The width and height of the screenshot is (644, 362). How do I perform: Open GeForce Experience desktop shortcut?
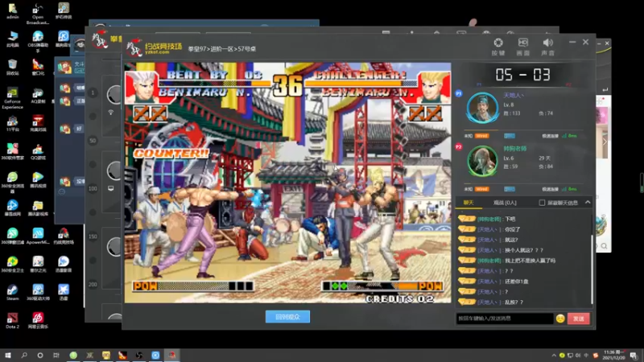[12, 98]
